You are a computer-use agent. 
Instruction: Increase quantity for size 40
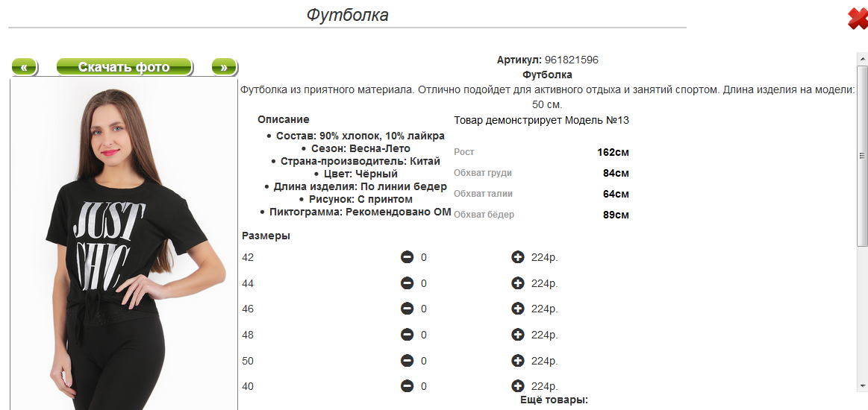coord(517,385)
